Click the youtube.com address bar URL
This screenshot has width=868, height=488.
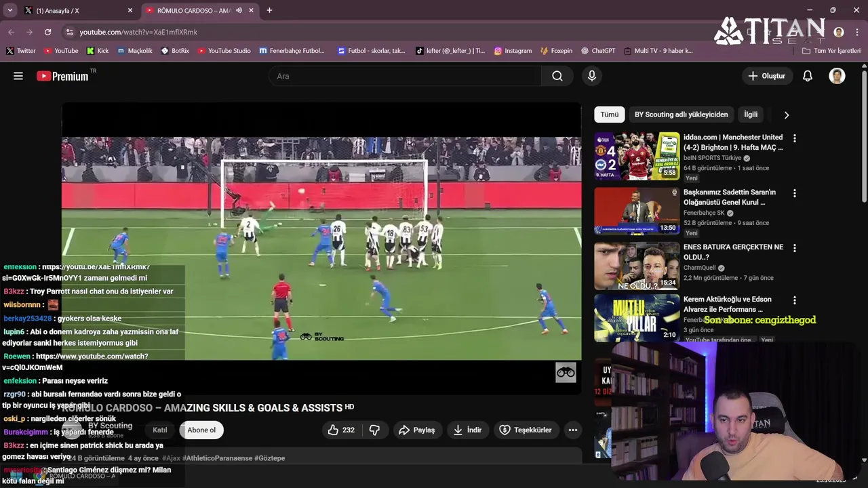click(x=138, y=32)
